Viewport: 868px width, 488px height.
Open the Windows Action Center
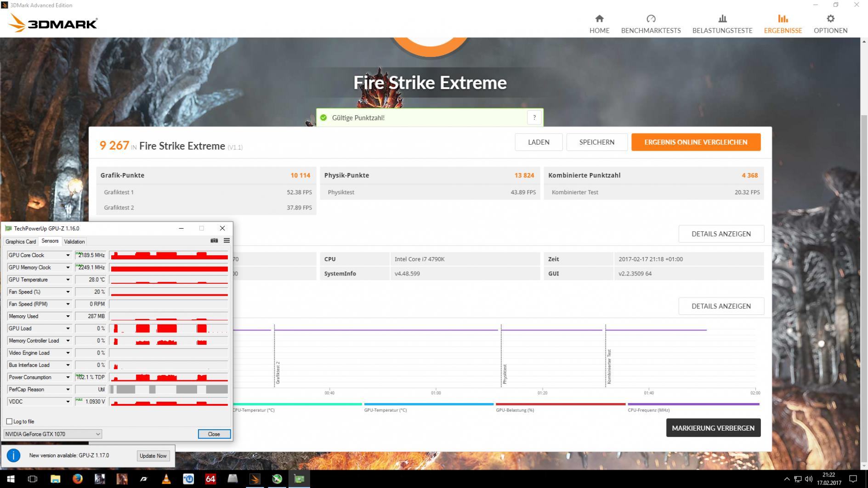click(853, 479)
